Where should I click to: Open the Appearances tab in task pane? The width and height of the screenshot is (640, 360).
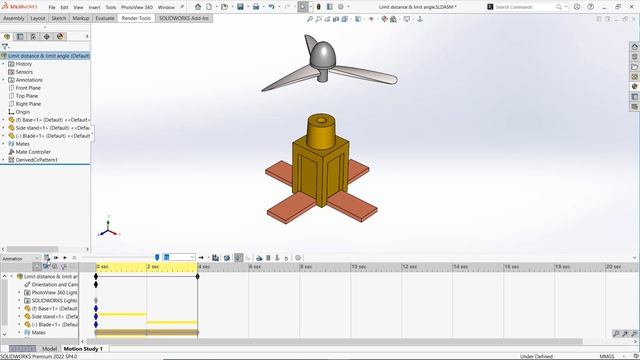tap(634, 87)
